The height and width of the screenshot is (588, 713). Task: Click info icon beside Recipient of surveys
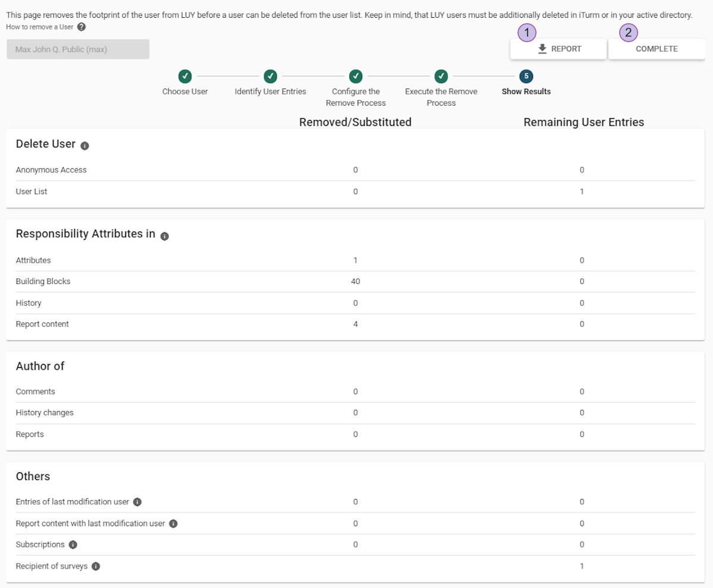tap(96, 567)
